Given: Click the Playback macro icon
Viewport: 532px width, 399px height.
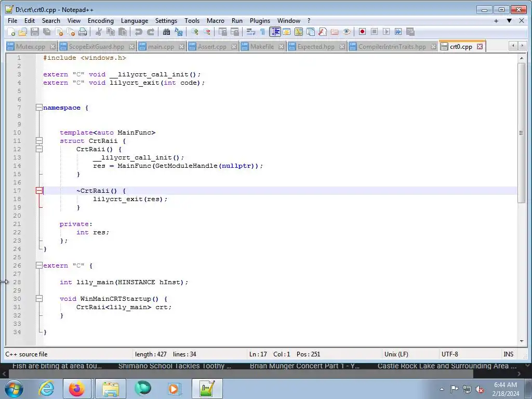Looking at the screenshot, I should [386, 32].
